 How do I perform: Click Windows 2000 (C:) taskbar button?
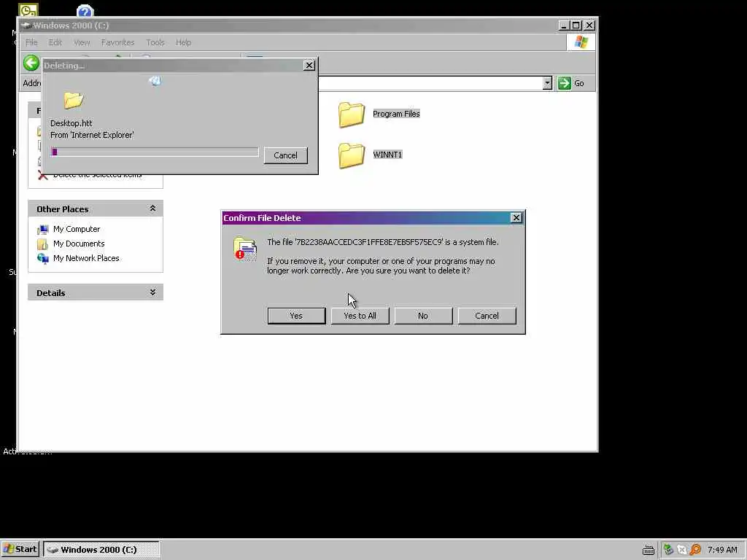(101, 550)
